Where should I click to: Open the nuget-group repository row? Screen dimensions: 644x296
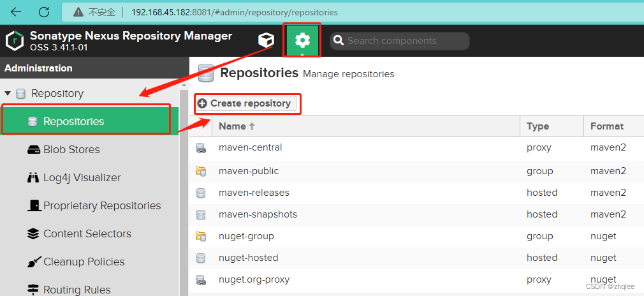[416, 237]
